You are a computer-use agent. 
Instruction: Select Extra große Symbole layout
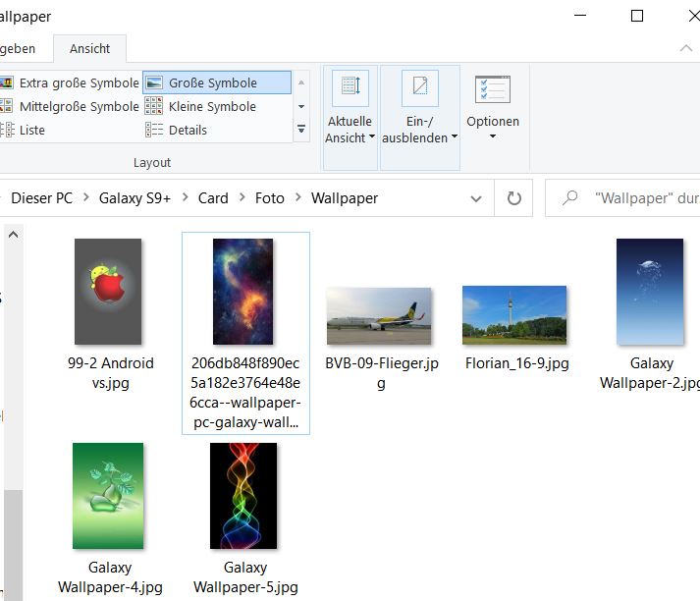tap(70, 82)
